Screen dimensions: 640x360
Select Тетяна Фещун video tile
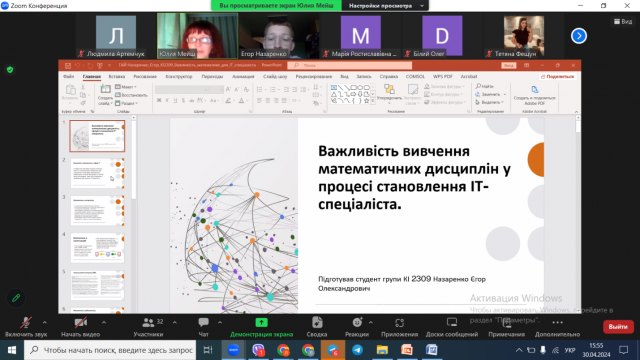(524, 36)
